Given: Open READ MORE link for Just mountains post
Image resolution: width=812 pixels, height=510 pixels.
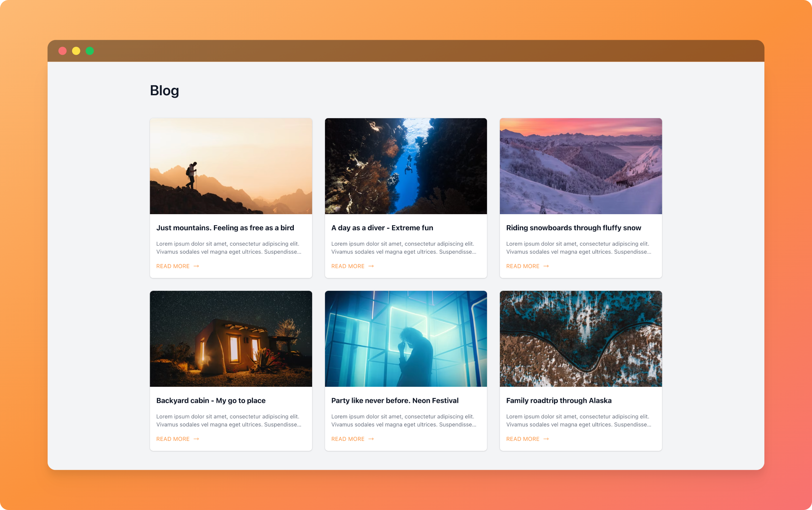Looking at the screenshot, I should coord(177,266).
